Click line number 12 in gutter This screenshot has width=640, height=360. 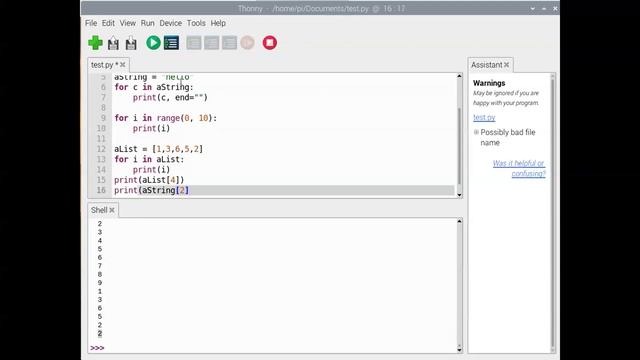(x=101, y=149)
